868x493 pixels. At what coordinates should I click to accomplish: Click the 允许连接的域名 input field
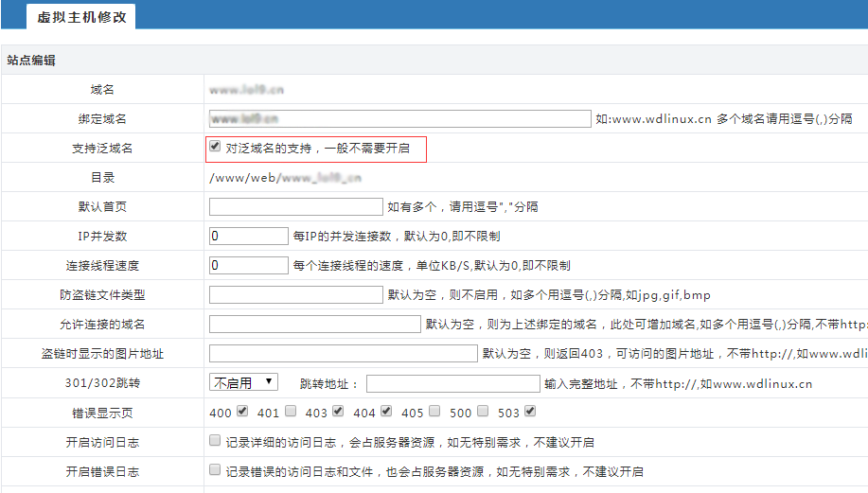[314, 324]
